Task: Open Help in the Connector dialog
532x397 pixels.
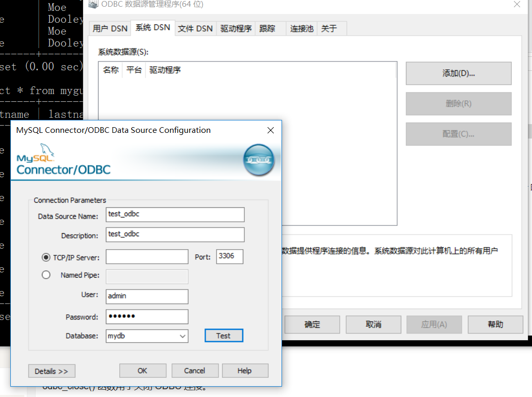Action: 244,371
